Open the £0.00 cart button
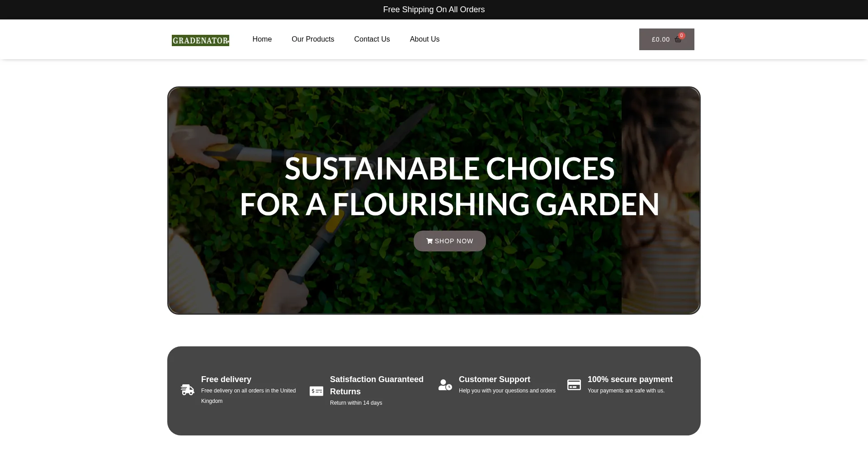The image size is (868, 449). [666, 39]
